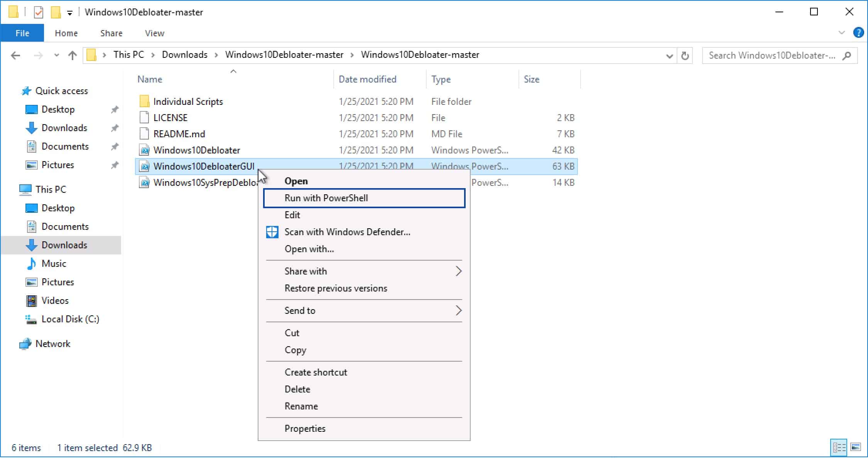The width and height of the screenshot is (868, 458).
Task: Click New folder icon in title bar
Action: pos(56,12)
